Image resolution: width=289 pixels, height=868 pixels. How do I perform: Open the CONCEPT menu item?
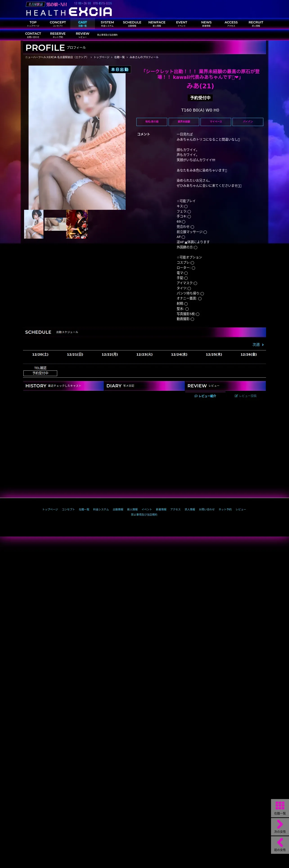(58, 24)
